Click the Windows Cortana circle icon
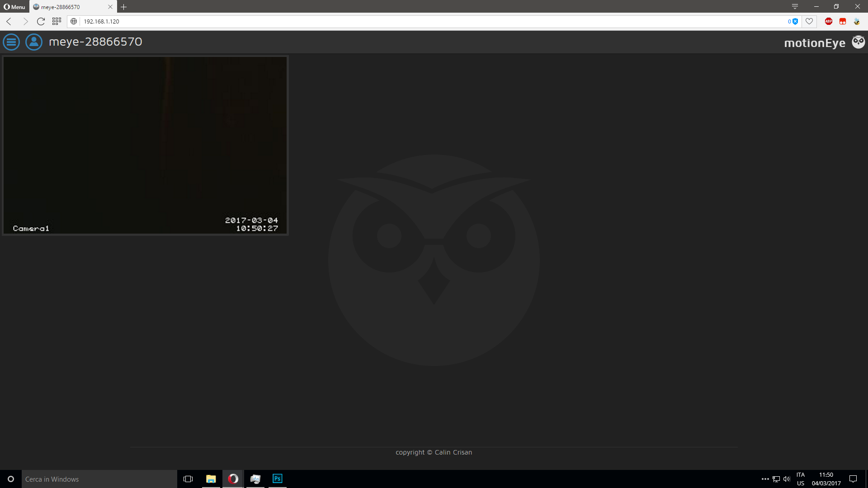Screen dimensions: 868x488 click(x=11, y=479)
